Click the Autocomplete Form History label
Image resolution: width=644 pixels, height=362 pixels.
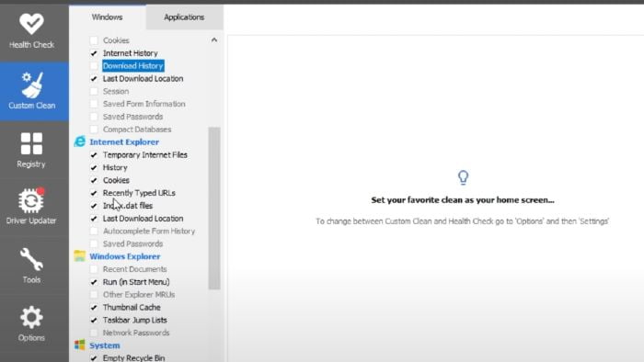(149, 232)
